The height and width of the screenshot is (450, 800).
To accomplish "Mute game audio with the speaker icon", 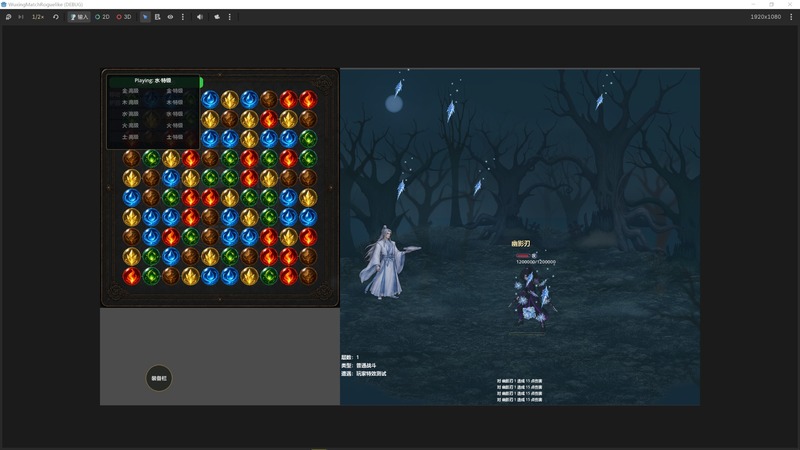I will point(200,17).
